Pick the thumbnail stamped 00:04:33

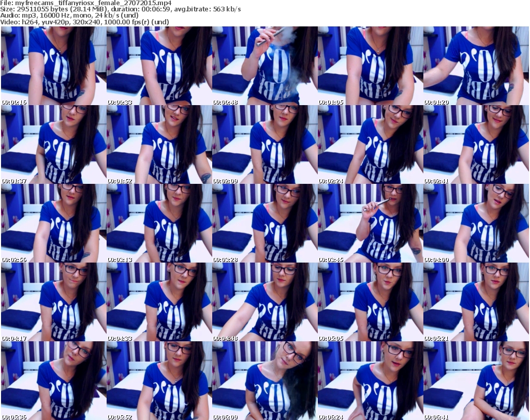coord(159,302)
